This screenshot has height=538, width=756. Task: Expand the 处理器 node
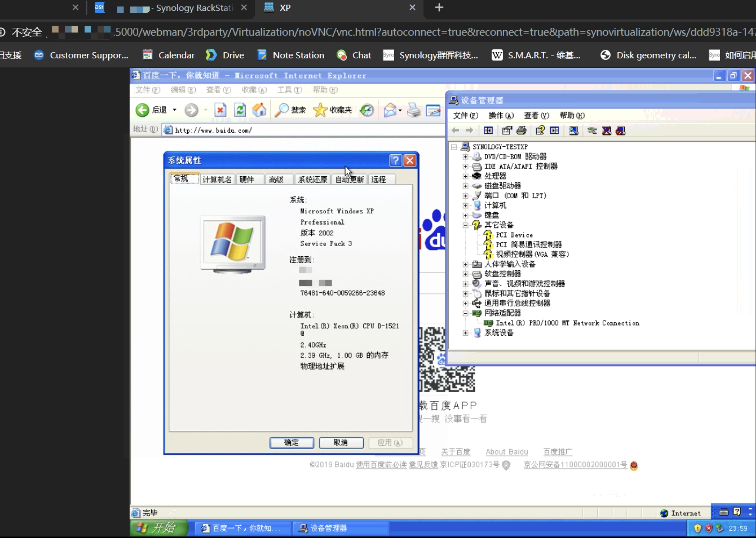[x=466, y=176]
